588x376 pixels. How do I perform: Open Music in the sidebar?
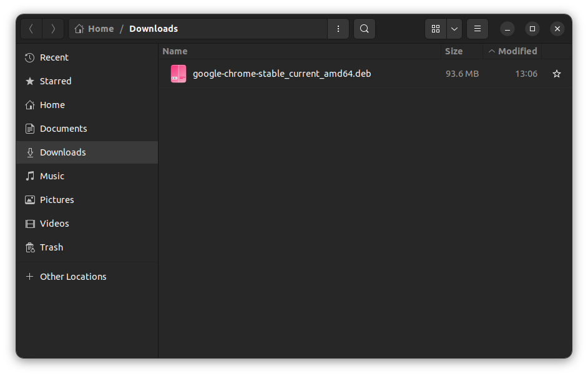pyautogui.click(x=87, y=176)
